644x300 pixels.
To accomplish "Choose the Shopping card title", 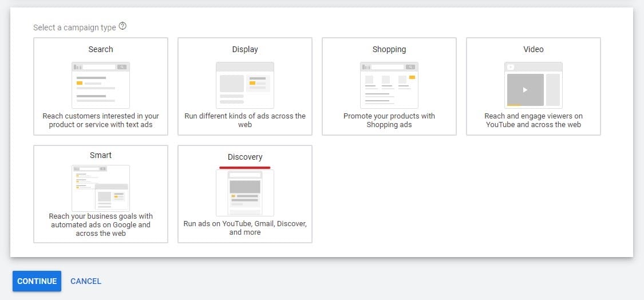I will [389, 49].
